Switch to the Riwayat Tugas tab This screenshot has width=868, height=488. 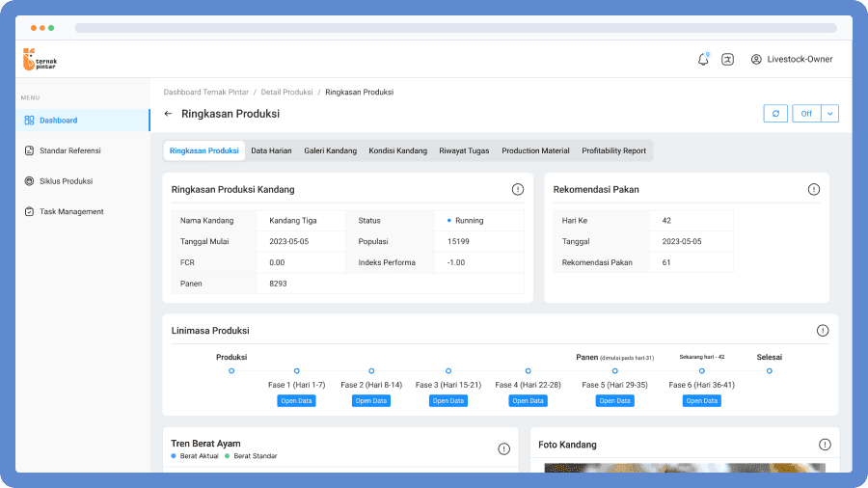click(464, 150)
